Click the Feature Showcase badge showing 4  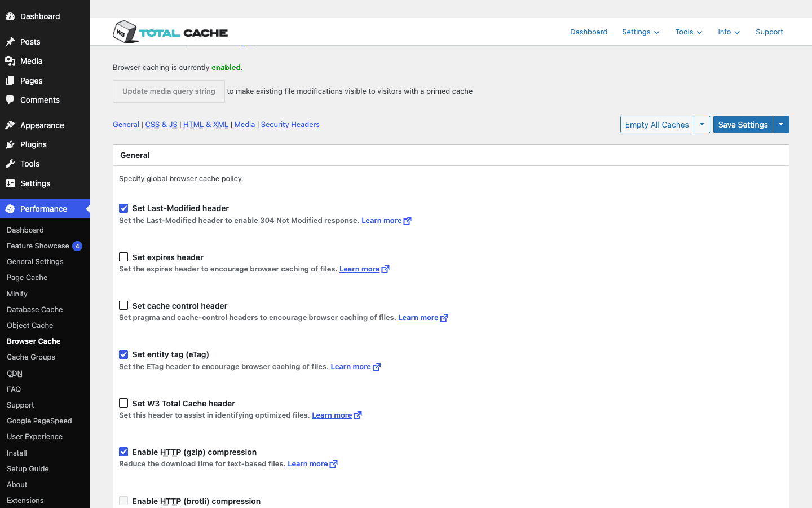(77, 246)
